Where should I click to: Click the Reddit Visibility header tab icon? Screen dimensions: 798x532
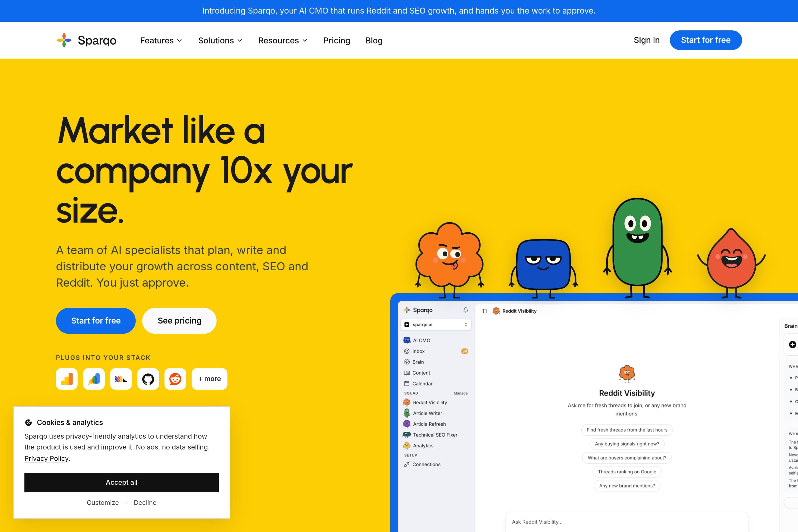(x=496, y=311)
